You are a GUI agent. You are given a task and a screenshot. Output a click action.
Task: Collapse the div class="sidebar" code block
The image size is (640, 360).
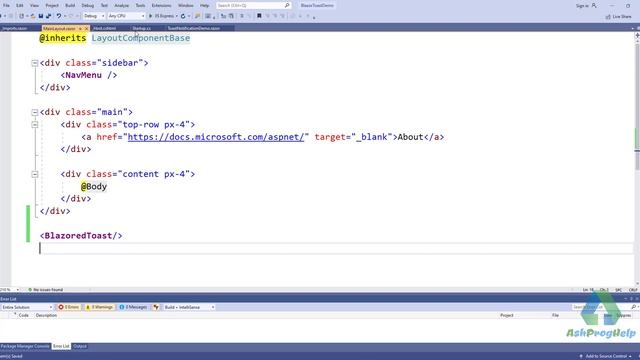35,63
